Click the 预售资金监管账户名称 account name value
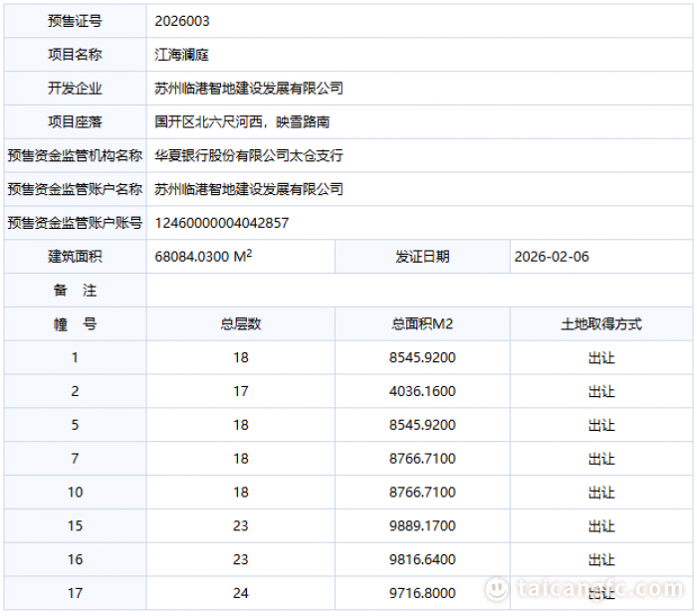Screen dimensions: 697x616 (249, 189)
